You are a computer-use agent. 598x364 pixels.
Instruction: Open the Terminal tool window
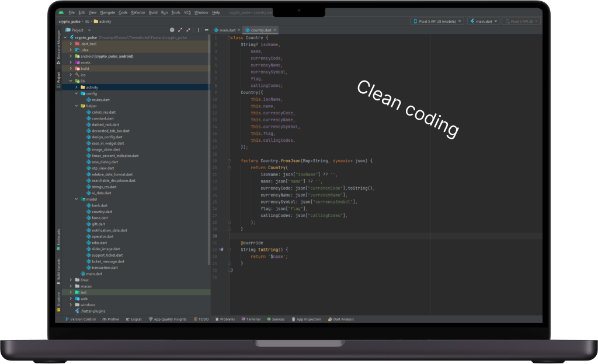(x=251, y=320)
